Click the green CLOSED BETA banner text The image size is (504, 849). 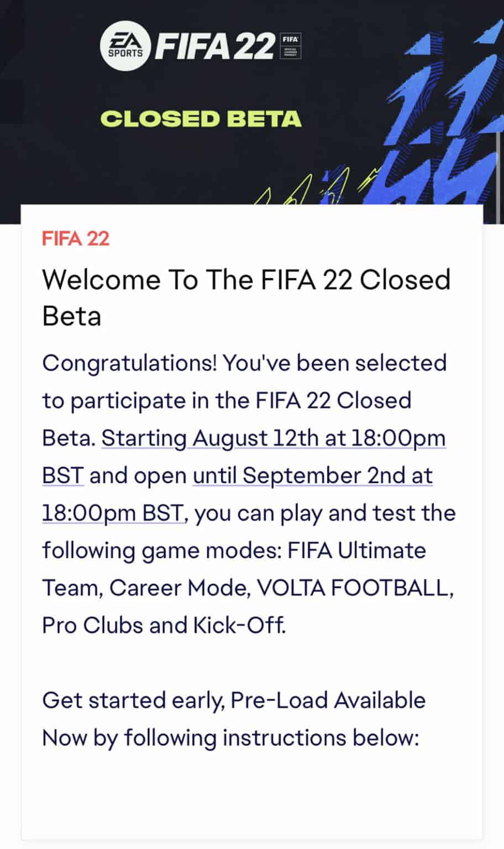click(201, 119)
